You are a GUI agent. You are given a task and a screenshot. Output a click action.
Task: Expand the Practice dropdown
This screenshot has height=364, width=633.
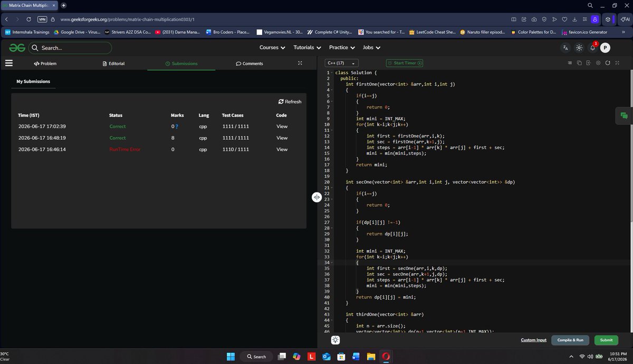tap(342, 47)
